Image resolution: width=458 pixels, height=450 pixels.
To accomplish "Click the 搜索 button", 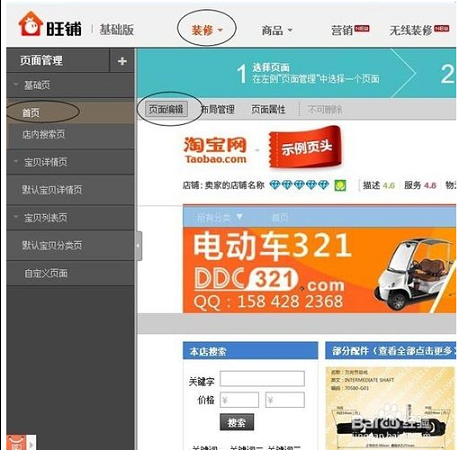I will [x=237, y=423].
